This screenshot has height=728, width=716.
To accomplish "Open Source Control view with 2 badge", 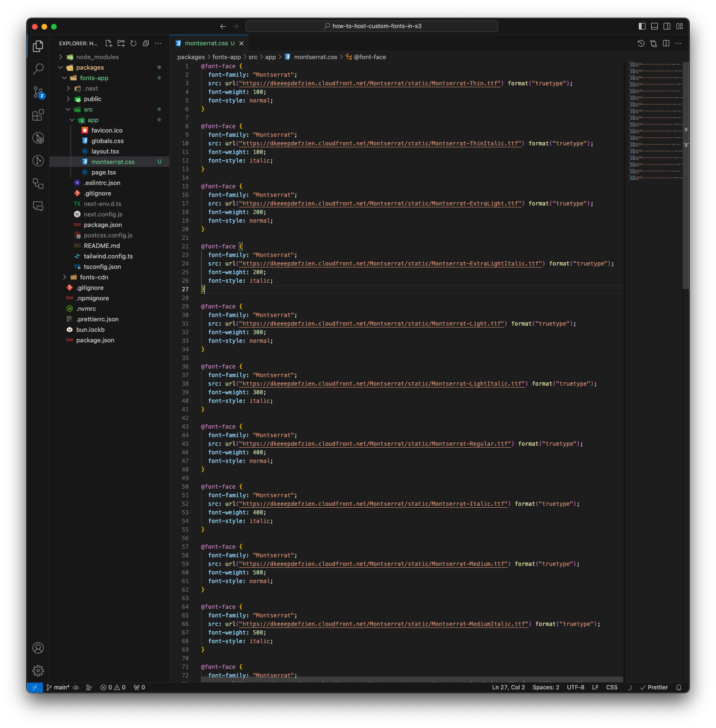I will [38, 92].
